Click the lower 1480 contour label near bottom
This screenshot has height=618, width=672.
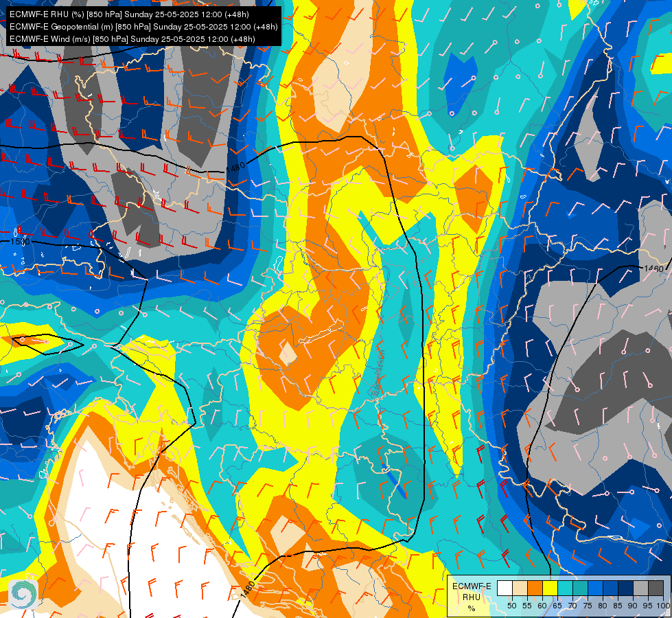[248, 590]
